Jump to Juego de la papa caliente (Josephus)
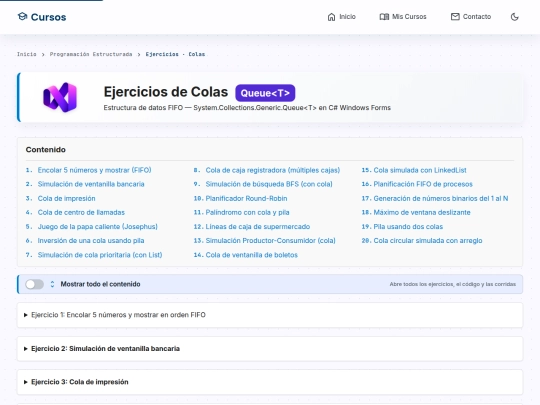The height and width of the screenshot is (405, 540). (97, 227)
